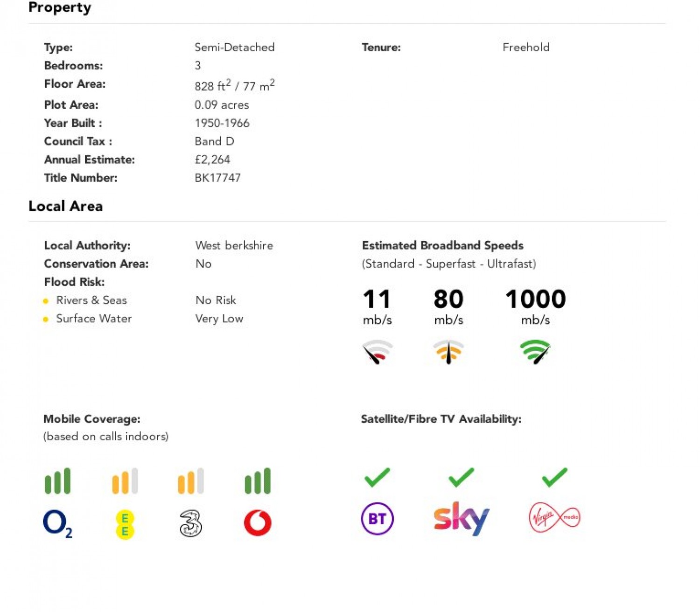Click Vodafone green signal strength bars

coord(258,481)
